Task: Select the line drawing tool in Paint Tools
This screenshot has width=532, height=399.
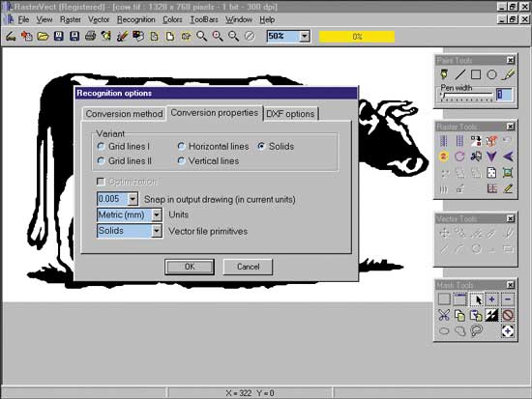Action: click(x=460, y=74)
